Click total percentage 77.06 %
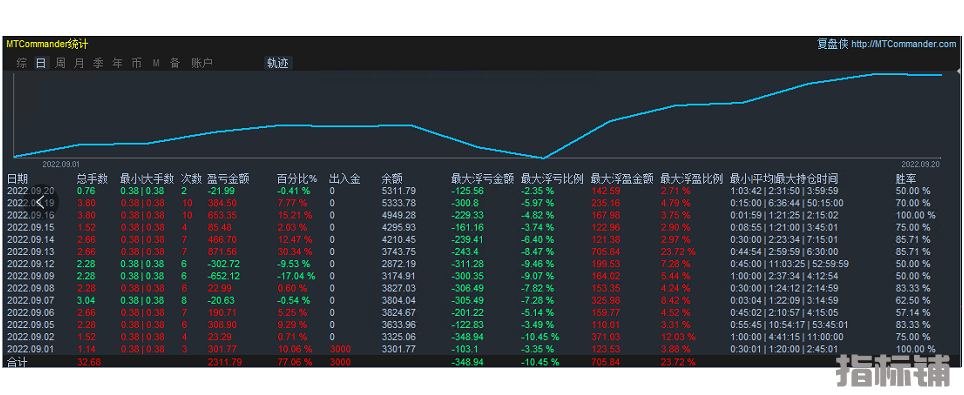This screenshot has height=395, width=964. pos(294,362)
